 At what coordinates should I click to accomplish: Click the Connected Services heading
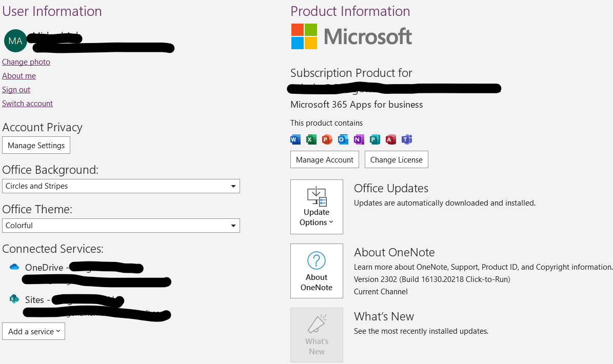point(53,249)
